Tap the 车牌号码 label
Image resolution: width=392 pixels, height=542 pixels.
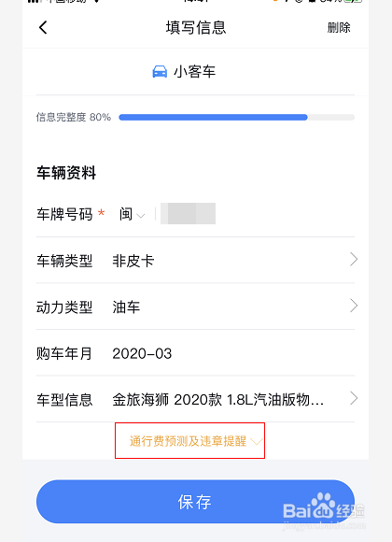click(x=64, y=214)
